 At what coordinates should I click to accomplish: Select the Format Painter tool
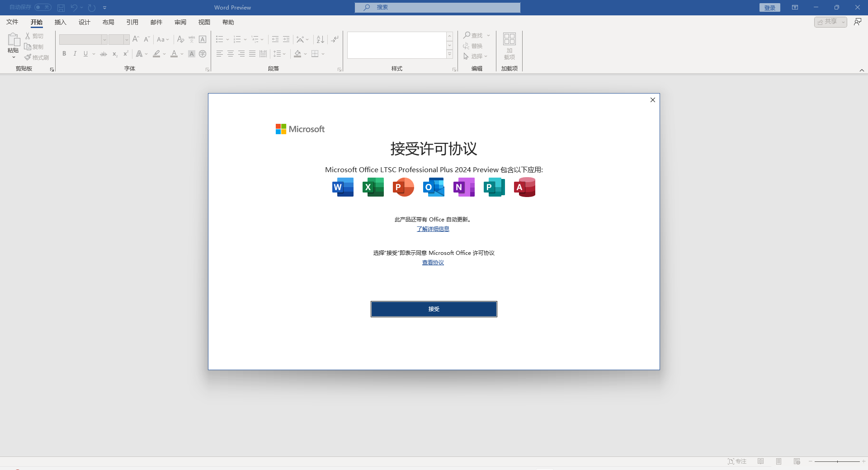[36, 57]
